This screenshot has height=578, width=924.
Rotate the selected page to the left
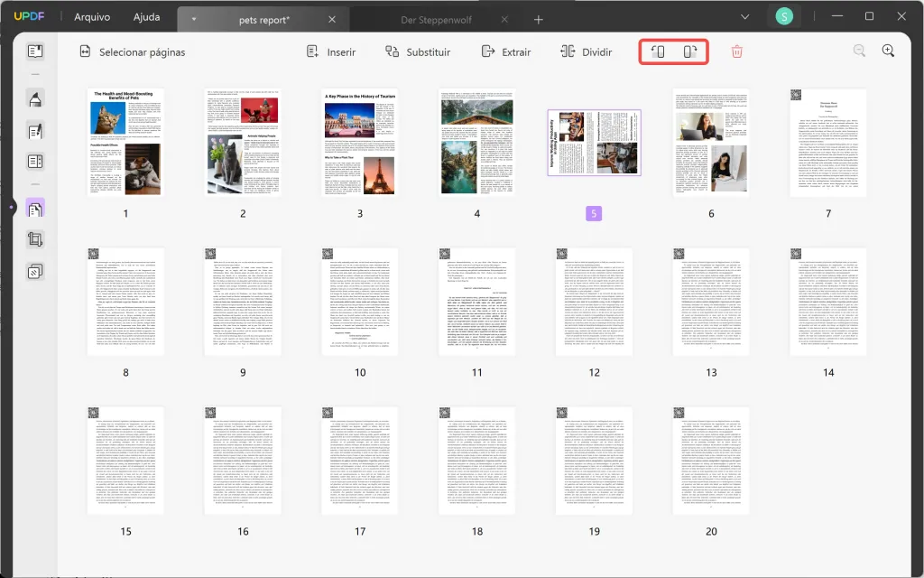[657, 51]
